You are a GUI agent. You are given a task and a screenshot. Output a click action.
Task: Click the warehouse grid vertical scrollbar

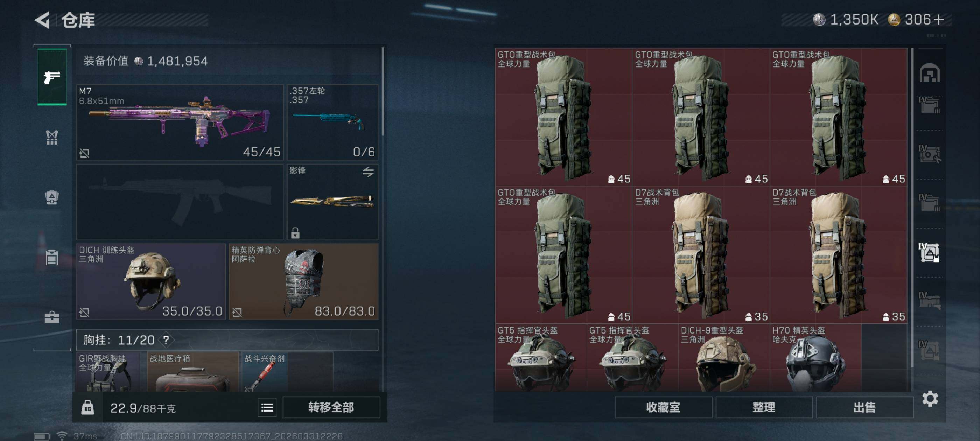(x=912, y=207)
